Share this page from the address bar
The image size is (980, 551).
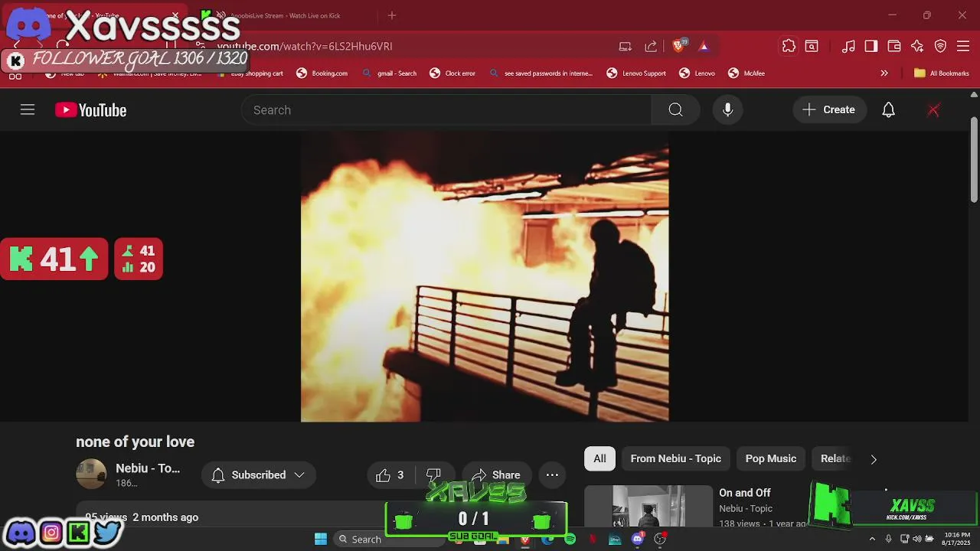(x=651, y=47)
